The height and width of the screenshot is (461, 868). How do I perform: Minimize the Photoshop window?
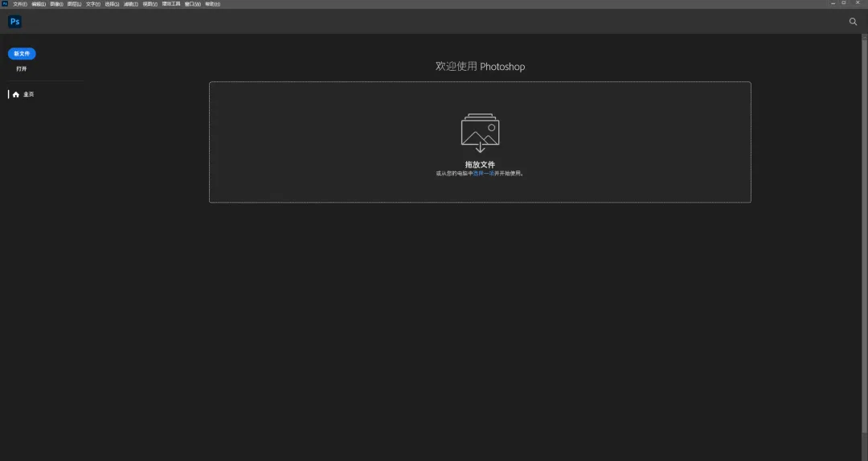833,3
